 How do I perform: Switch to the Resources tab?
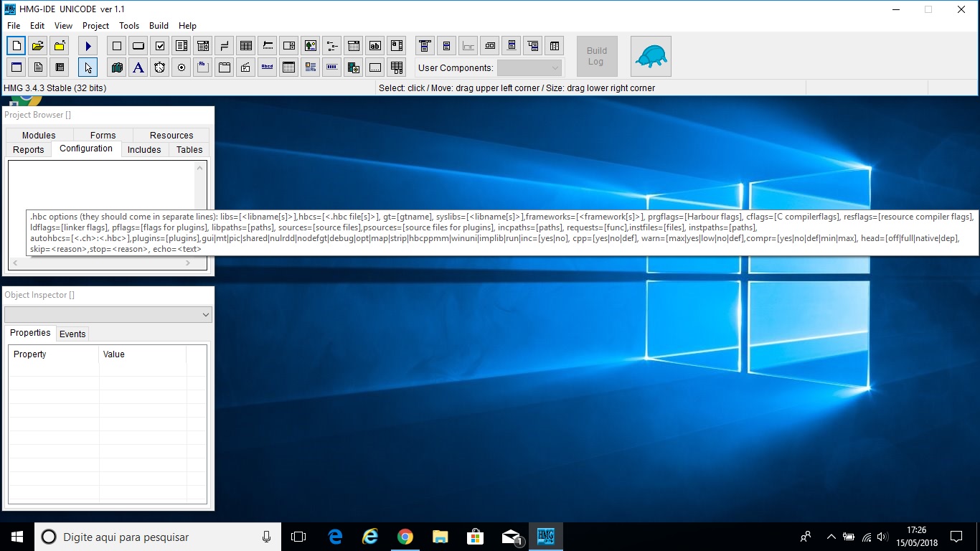tap(171, 135)
